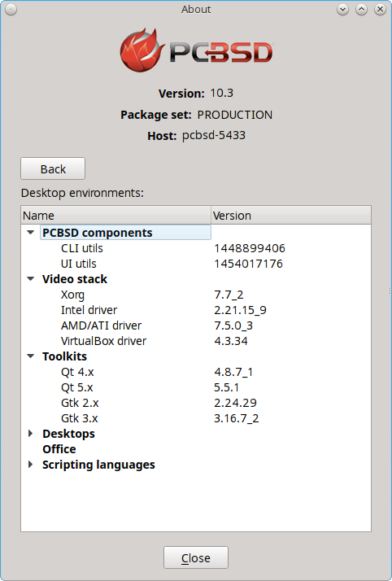Maximize the About window
Viewport: 392px width, 581px height.
pyautogui.click(x=361, y=10)
